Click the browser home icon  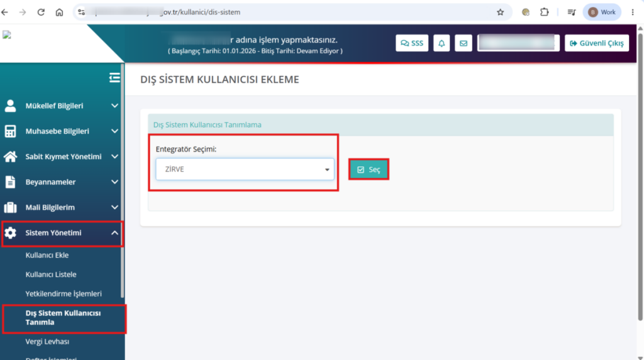tap(59, 13)
